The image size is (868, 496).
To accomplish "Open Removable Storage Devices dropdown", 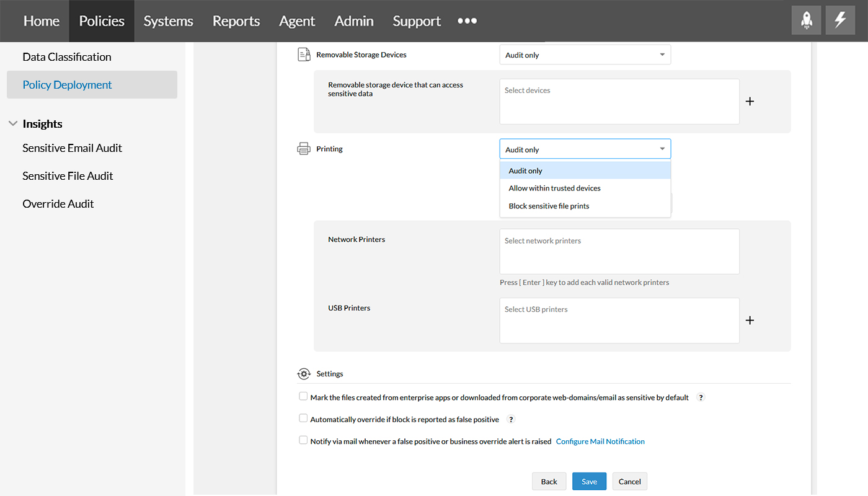I will (x=585, y=55).
